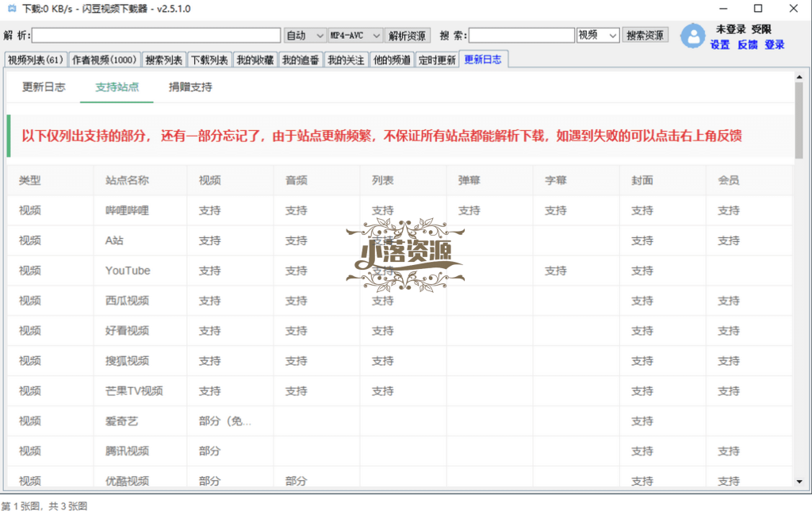Open the 设置 settings link

tap(720, 44)
